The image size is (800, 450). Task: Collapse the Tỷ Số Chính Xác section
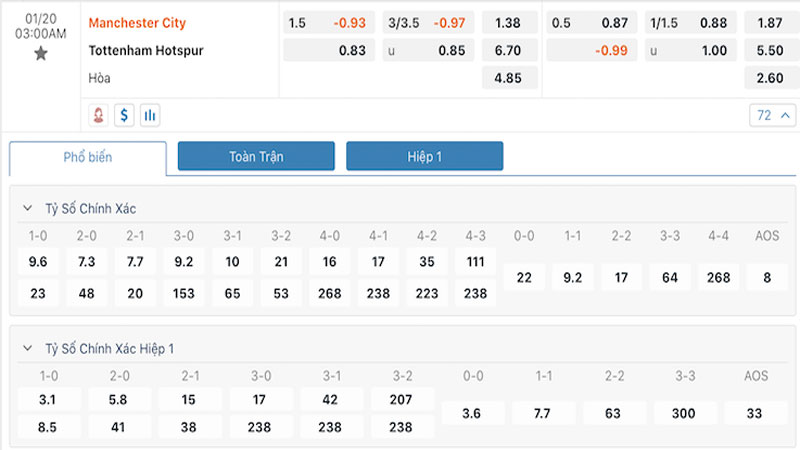27,208
